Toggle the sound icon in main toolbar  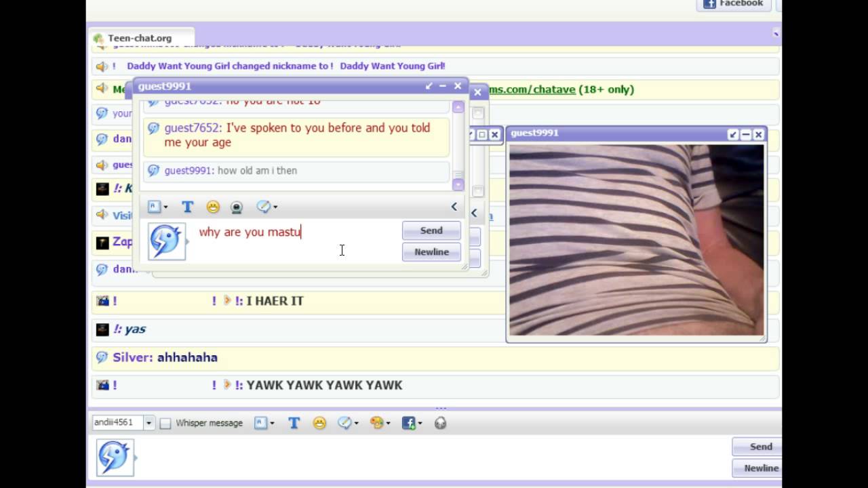point(440,423)
